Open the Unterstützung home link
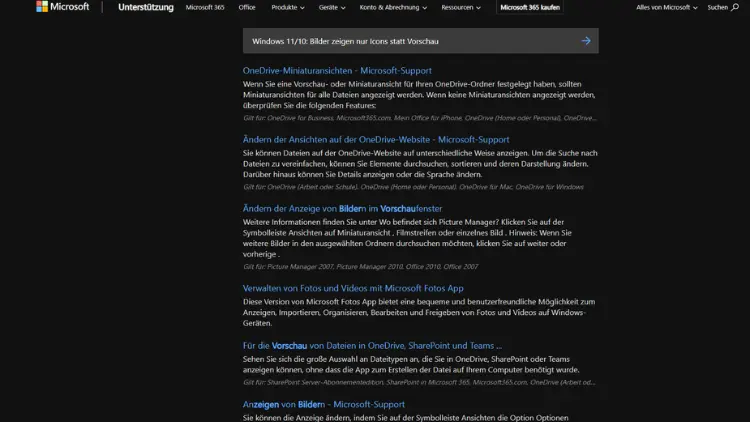 click(x=146, y=7)
